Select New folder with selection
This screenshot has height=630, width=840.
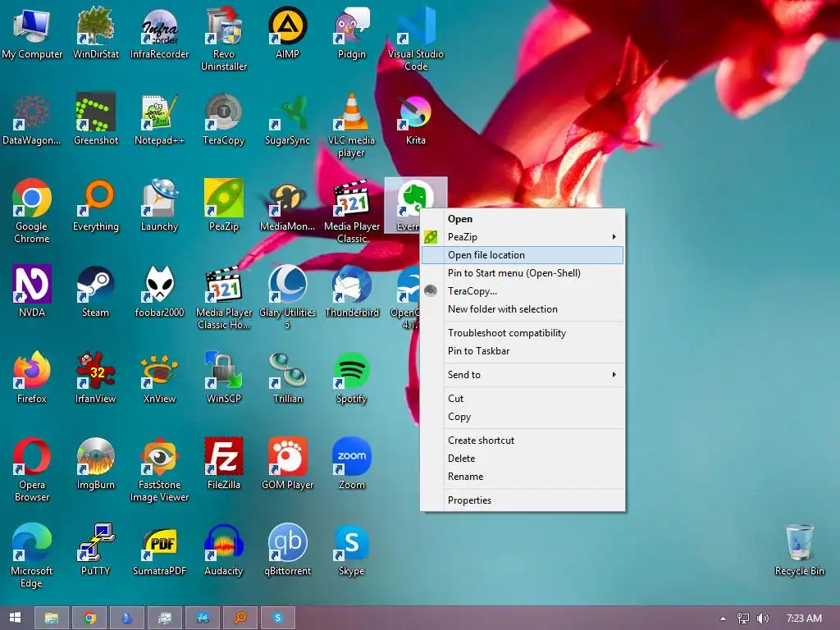tap(523, 309)
